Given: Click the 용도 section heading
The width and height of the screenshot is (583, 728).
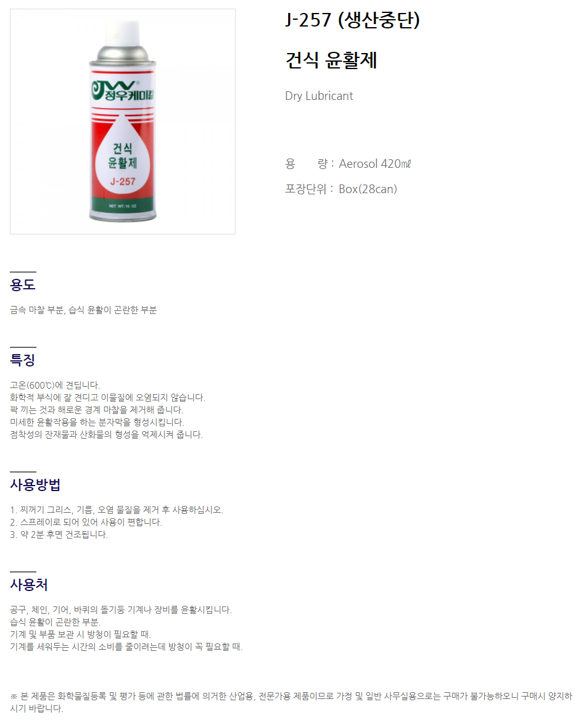Looking at the screenshot, I should [23, 284].
